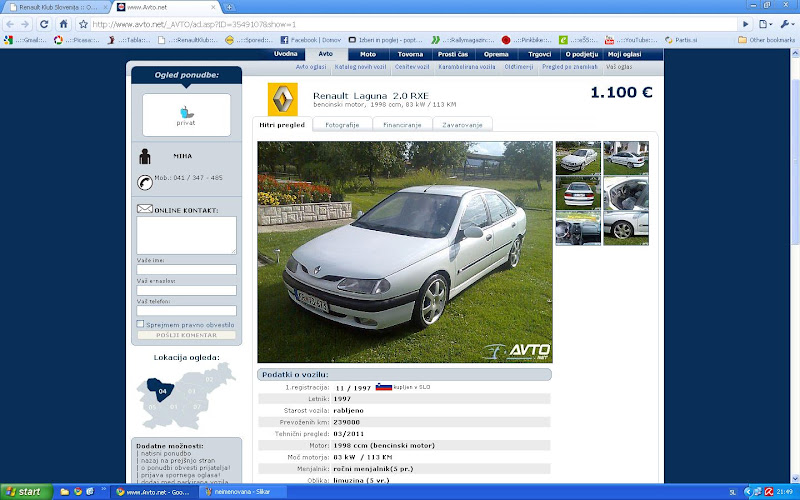Screen dimensions: 800x500
Task: Click the go arrow beside the address bar
Action: click(745, 24)
